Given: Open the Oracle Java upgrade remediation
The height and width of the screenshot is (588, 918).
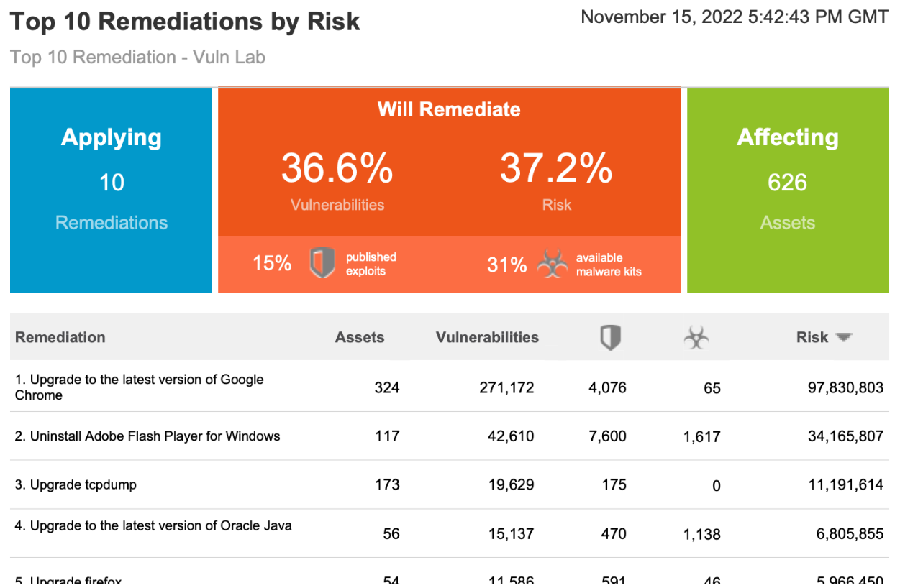Looking at the screenshot, I should pyautogui.click(x=153, y=525).
